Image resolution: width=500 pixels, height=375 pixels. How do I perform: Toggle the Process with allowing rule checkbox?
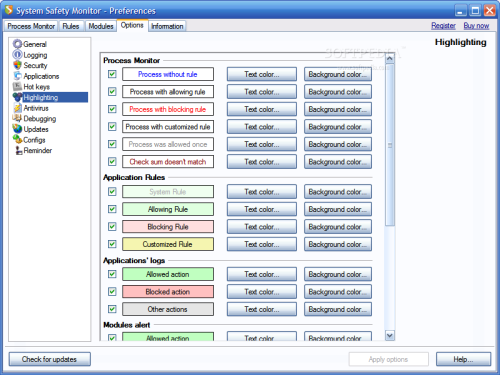tap(112, 92)
